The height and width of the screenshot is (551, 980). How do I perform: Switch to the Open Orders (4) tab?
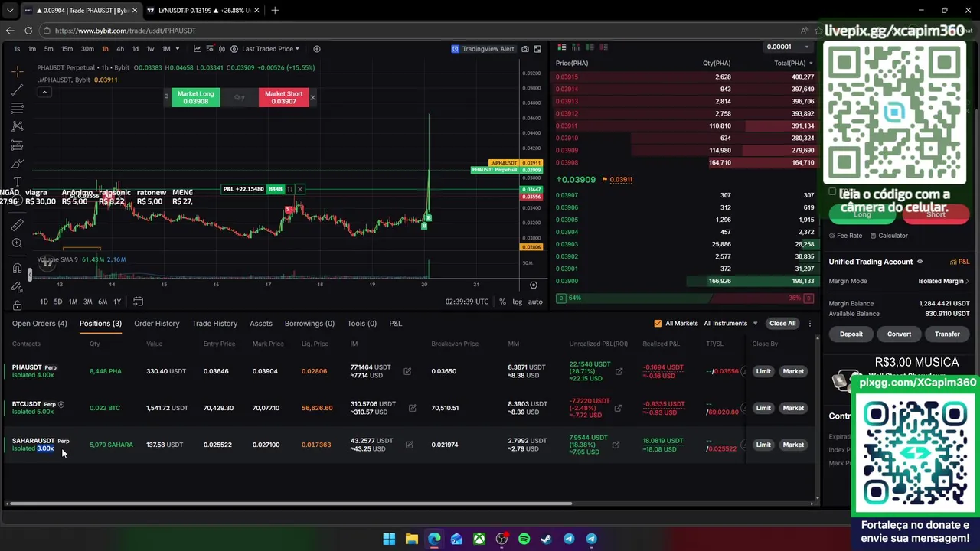(x=39, y=324)
